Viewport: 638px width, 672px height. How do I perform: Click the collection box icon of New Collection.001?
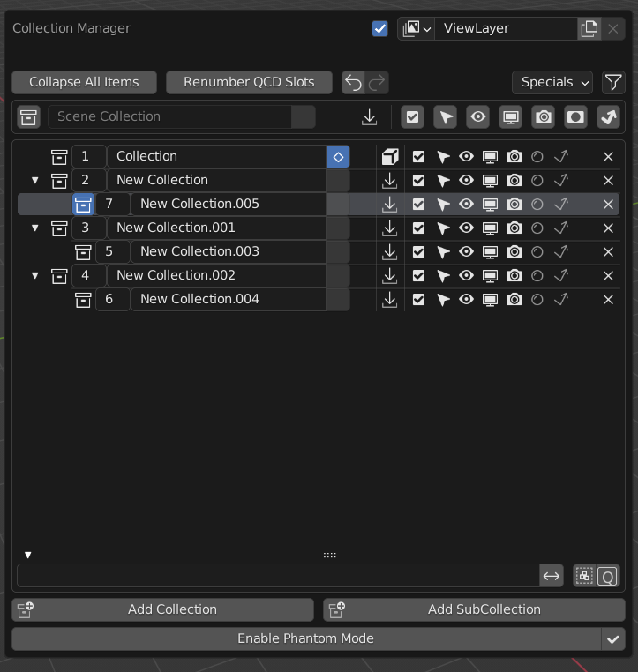coord(59,228)
